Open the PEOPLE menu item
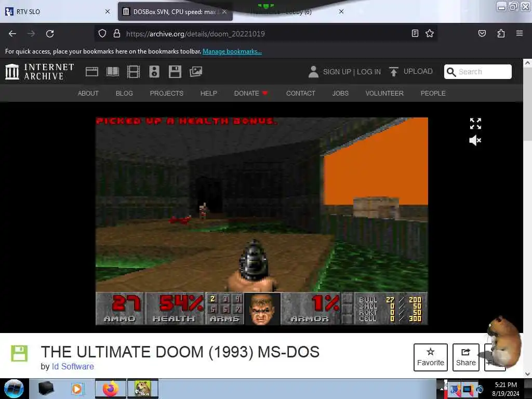Screen dimensions: 532x399 tap(433, 94)
